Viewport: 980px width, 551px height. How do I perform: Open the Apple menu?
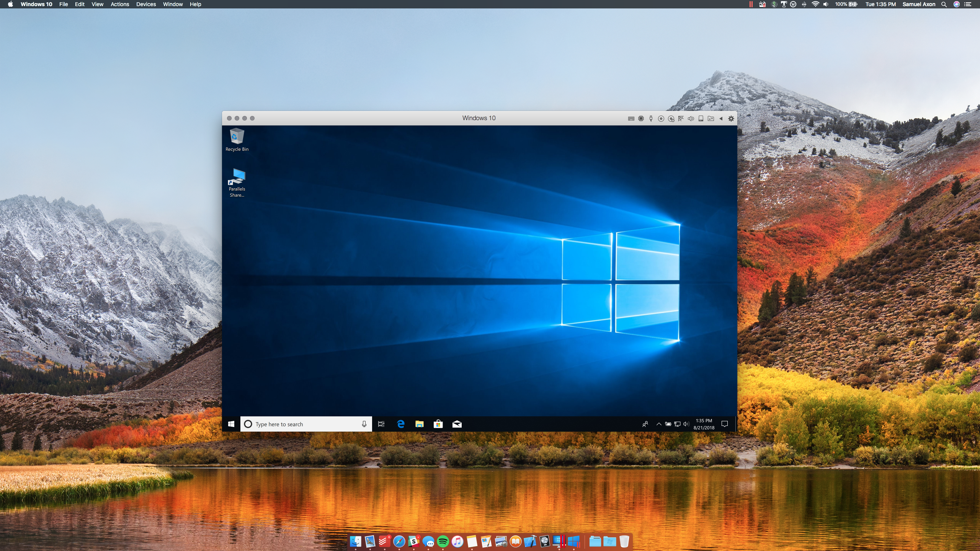pos(10,4)
